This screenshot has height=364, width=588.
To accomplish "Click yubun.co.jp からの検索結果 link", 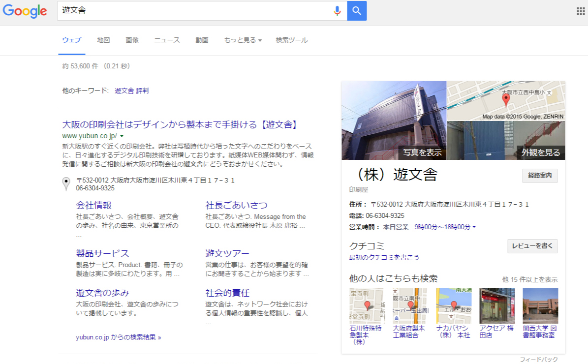I will (119, 337).
